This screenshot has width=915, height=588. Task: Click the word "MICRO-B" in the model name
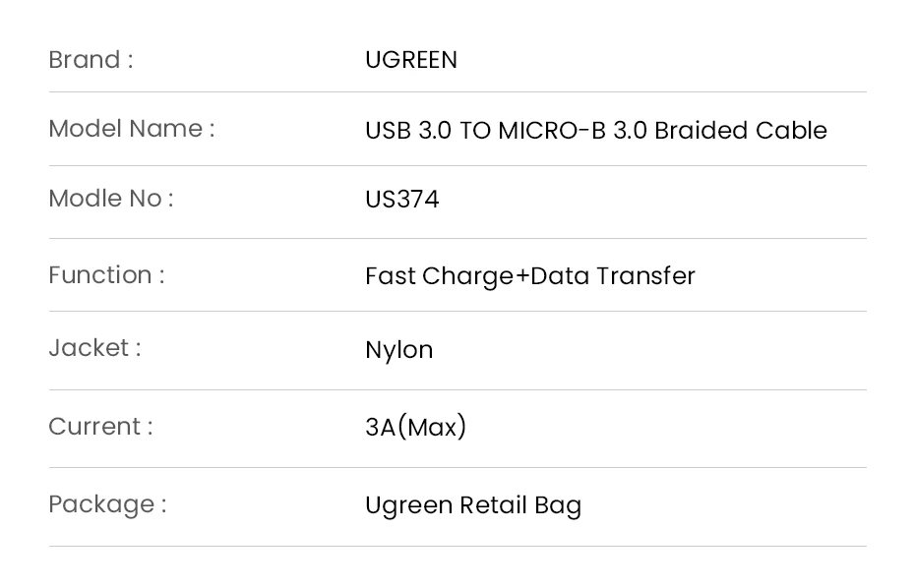tap(552, 131)
